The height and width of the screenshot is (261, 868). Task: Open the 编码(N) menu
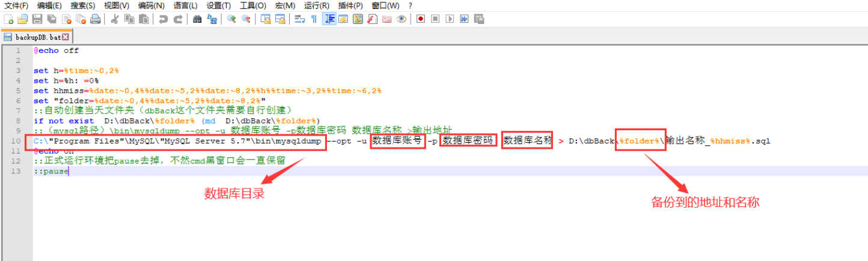tap(151, 5)
